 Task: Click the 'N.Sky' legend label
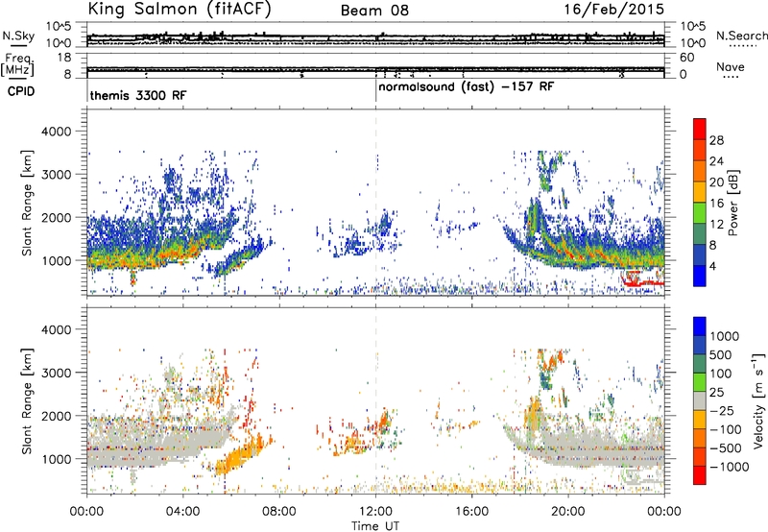click(18, 36)
